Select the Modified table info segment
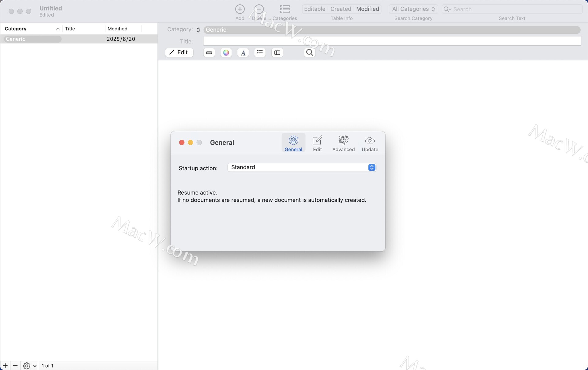 [x=367, y=9]
